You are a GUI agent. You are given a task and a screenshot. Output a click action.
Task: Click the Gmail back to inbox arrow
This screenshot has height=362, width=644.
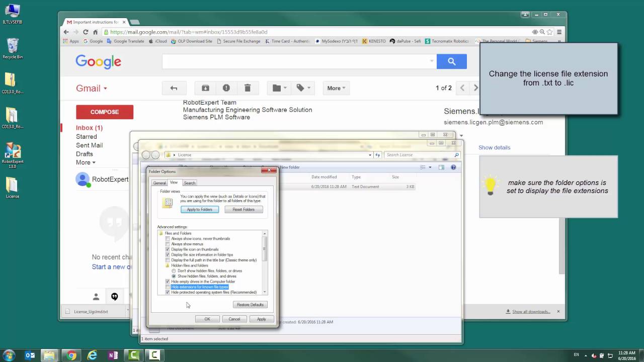point(174,88)
